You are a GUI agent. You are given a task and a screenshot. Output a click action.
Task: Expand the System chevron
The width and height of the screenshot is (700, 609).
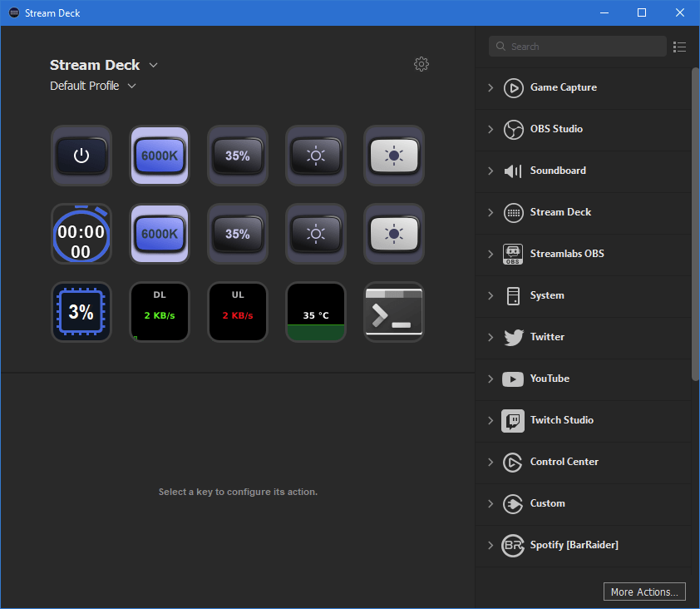point(490,296)
